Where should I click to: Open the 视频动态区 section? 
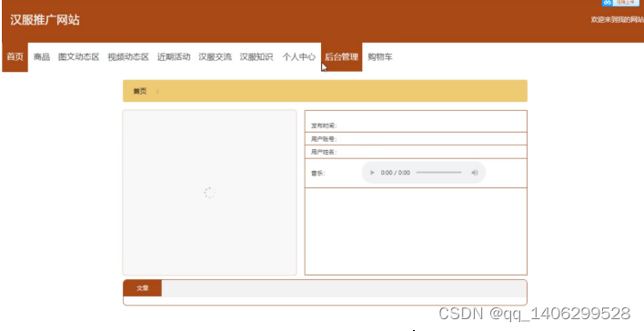128,57
